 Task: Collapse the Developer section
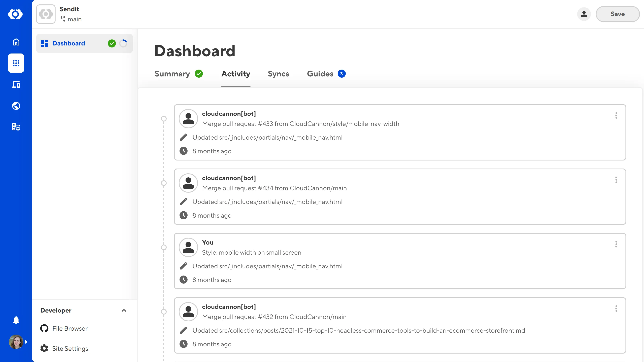[x=124, y=310]
